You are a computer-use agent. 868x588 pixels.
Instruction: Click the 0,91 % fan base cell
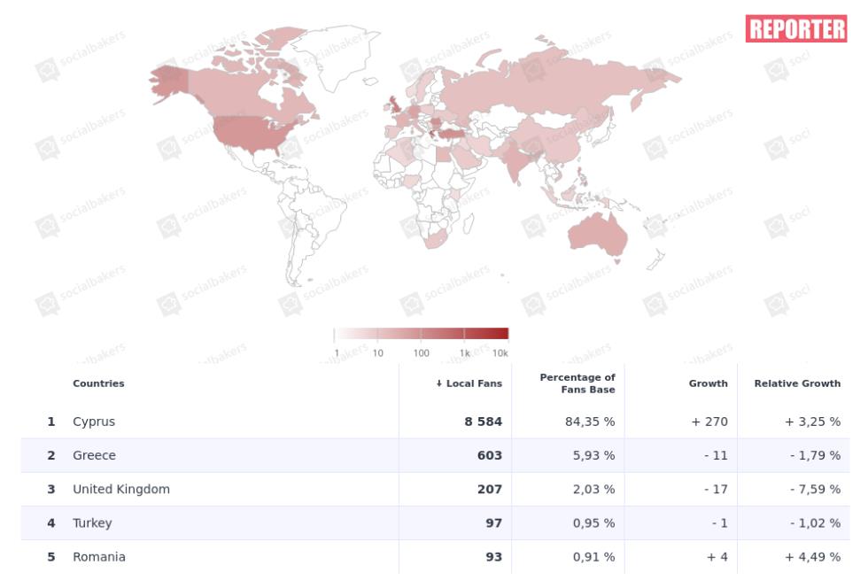[x=594, y=556]
